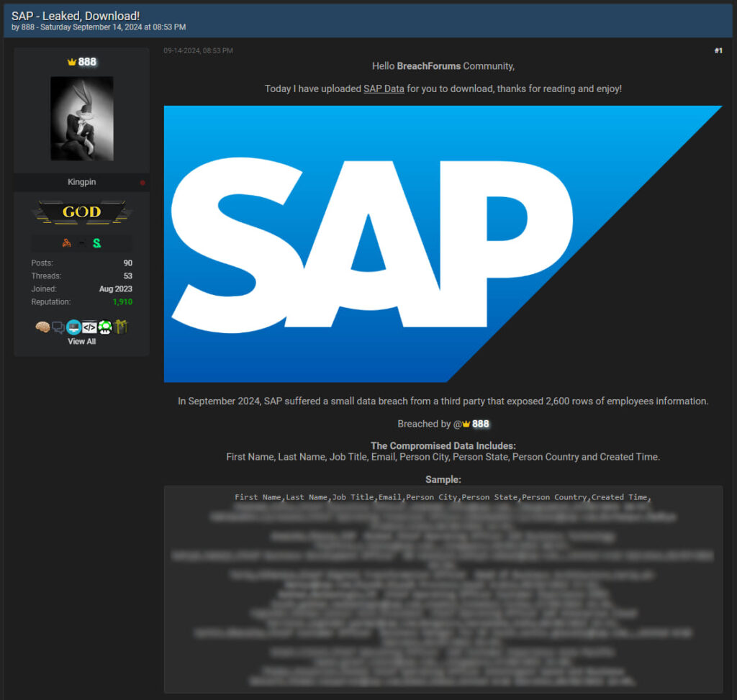
Task: Click the CSV header line in Sample code block
Action: pos(443,497)
